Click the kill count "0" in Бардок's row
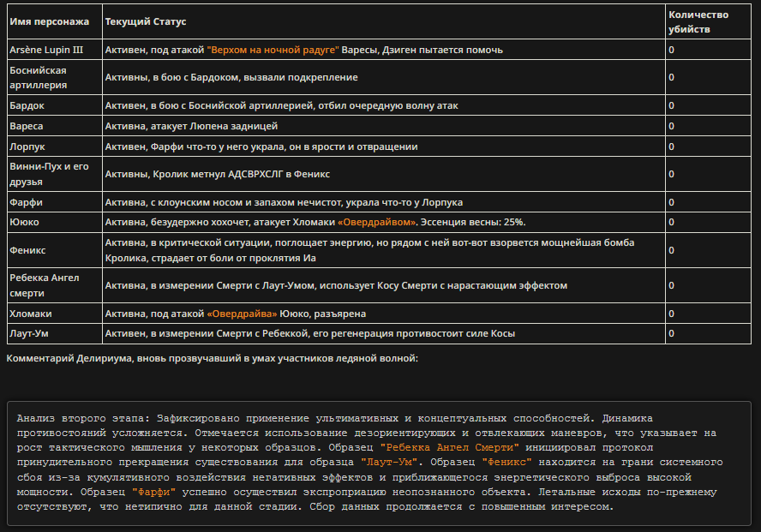Screen dimensions: 761x532 pyautogui.click(x=671, y=105)
